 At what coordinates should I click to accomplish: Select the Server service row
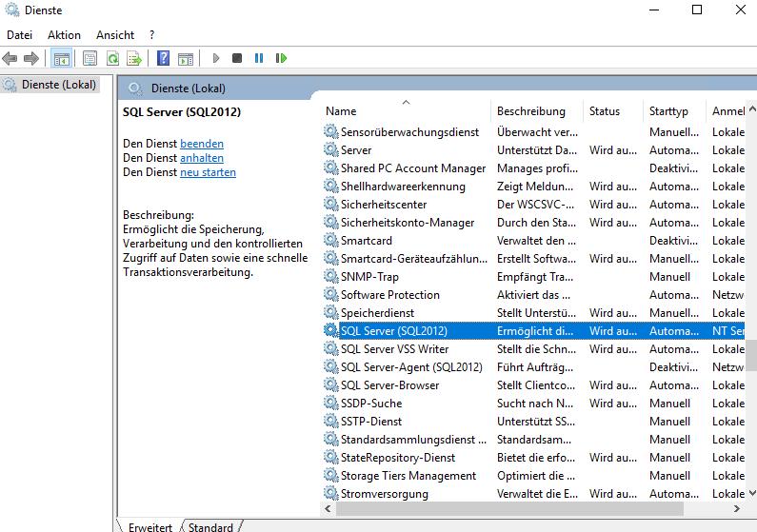533,150
